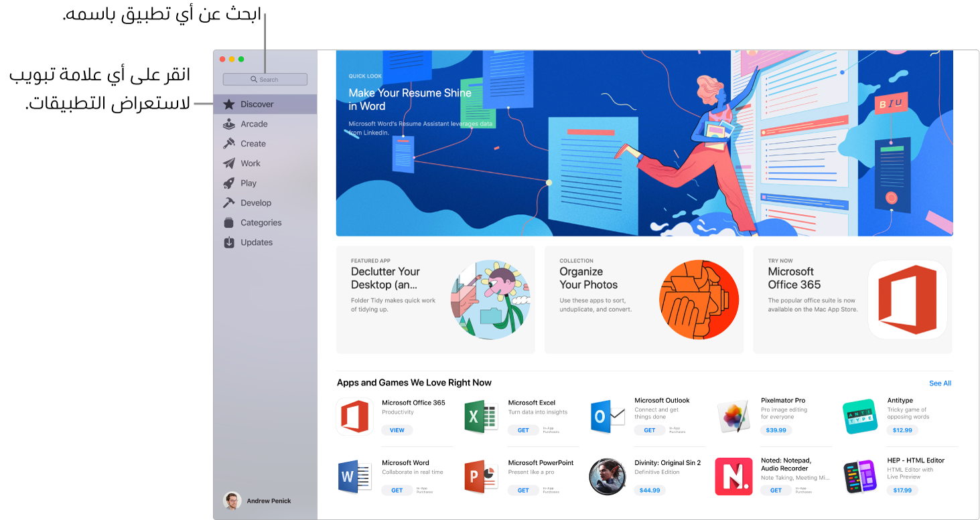The image size is (980, 520).
Task: Get the Microsoft Excel app
Action: [523, 430]
